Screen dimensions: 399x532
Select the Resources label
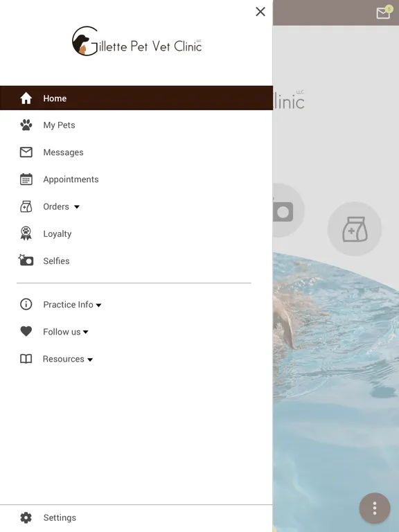click(x=64, y=359)
